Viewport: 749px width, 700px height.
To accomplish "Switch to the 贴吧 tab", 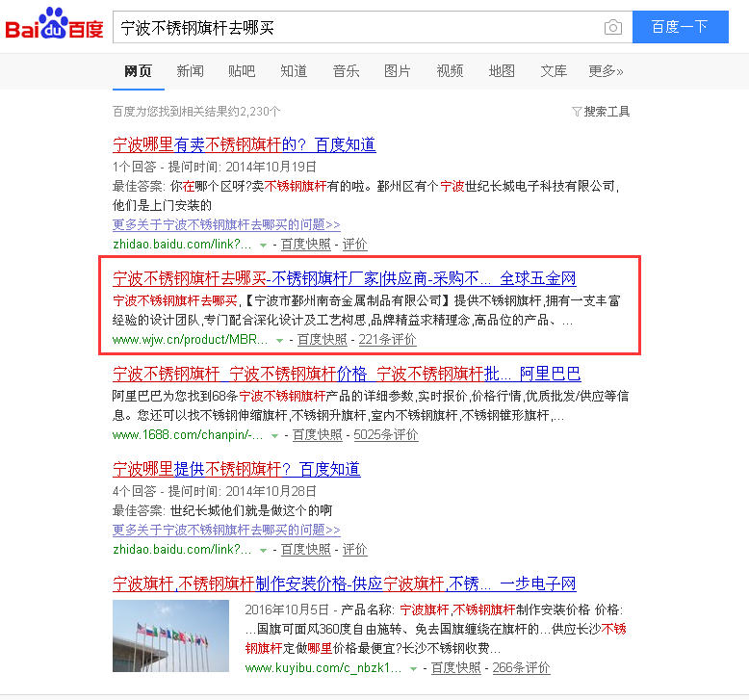I will coord(242,71).
